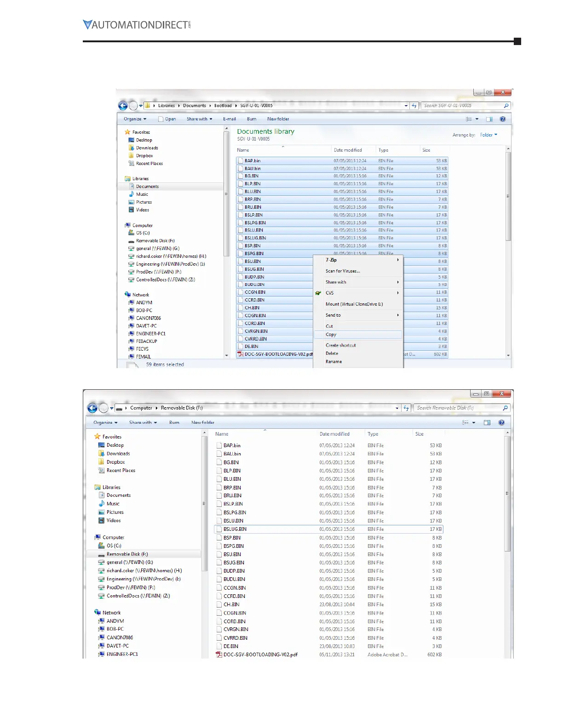Expand address history dropdown in top window
This screenshot has width=563, height=728.
406,106
